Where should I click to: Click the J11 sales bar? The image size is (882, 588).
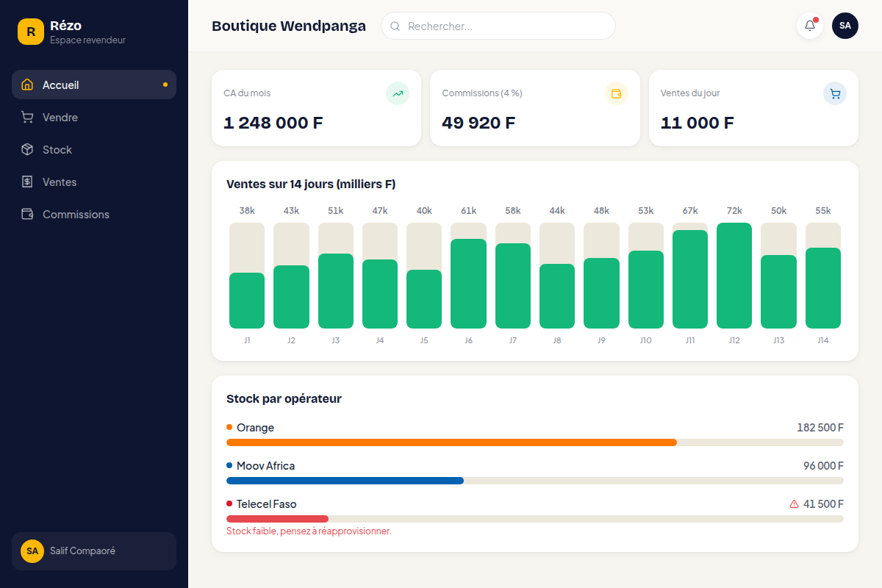(x=690, y=279)
